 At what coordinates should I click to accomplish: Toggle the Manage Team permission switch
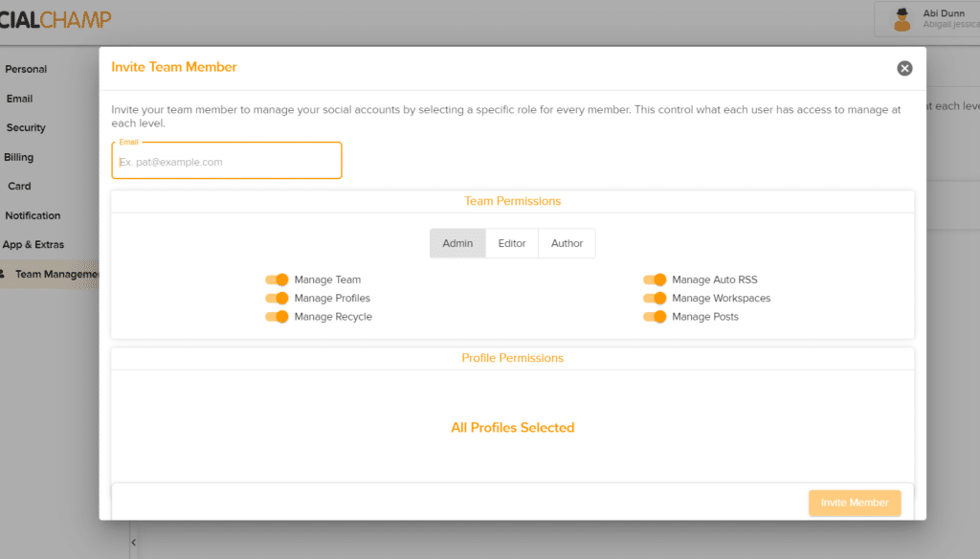coord(277,279)
